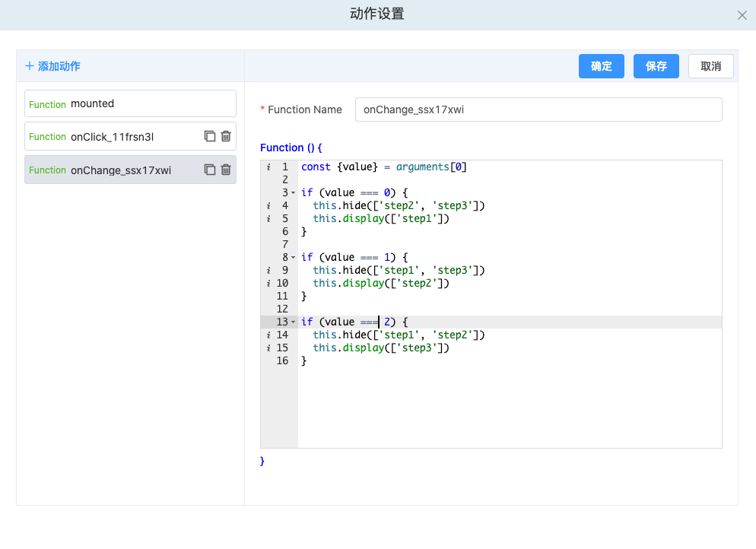Save with the 保存 button
This screenshot has width=756, height=549.
point(656,66)
